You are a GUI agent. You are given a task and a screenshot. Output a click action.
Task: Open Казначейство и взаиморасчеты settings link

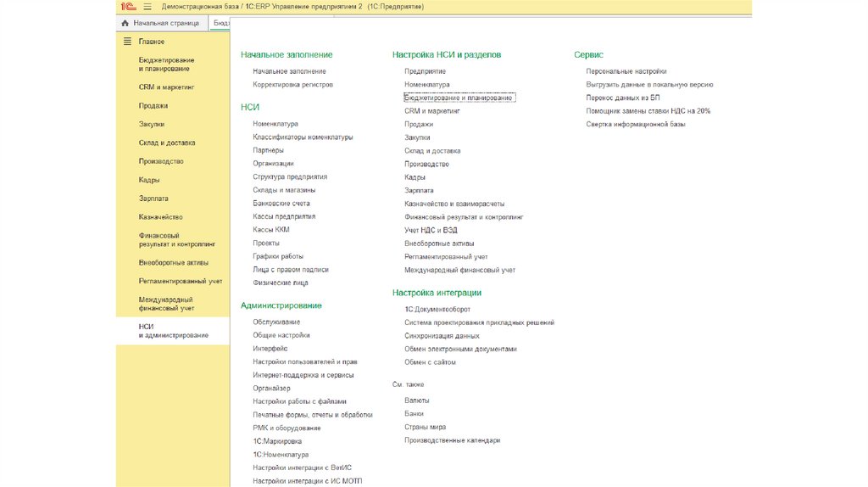pyautogui.click(x=454, y=204)
